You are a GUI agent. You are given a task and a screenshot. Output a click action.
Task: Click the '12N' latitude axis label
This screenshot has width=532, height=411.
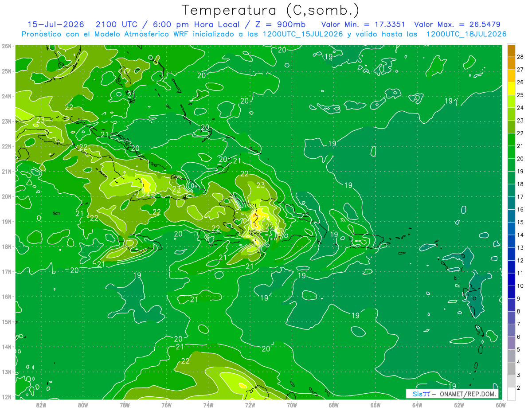point(7,397)
